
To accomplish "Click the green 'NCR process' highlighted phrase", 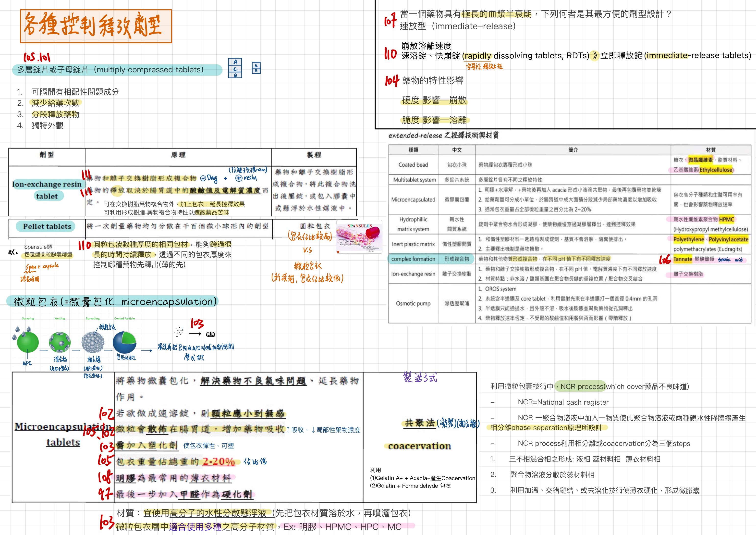I will (x=582, y=386).
